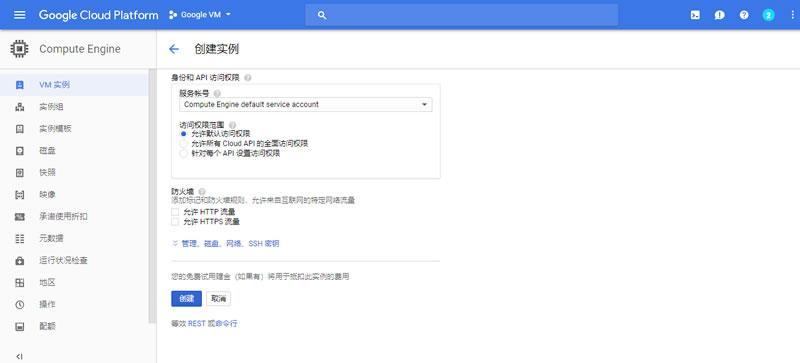This screenshot has height=363, width=800.
Task: Select 针对每个 API 设置访问权限 radio
Action: click(184, 153)
